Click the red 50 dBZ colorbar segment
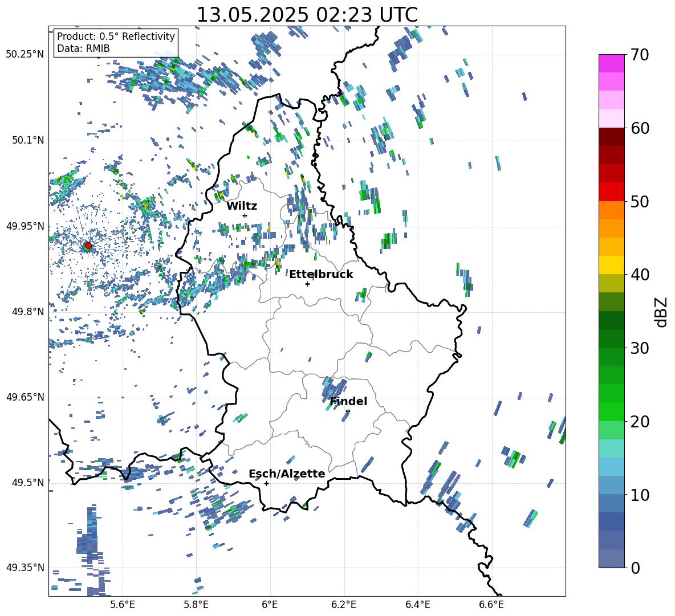This screenshot has width=675, height=616. 611,192
